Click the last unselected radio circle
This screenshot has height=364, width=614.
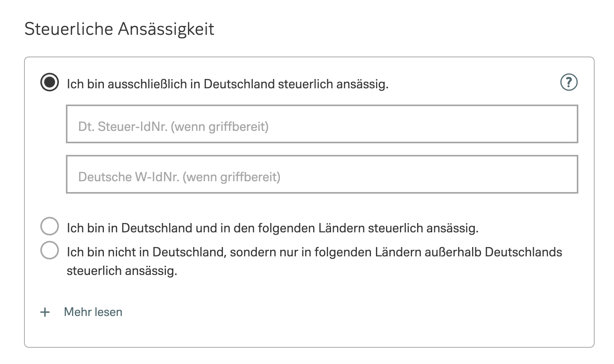coord(50,250)
